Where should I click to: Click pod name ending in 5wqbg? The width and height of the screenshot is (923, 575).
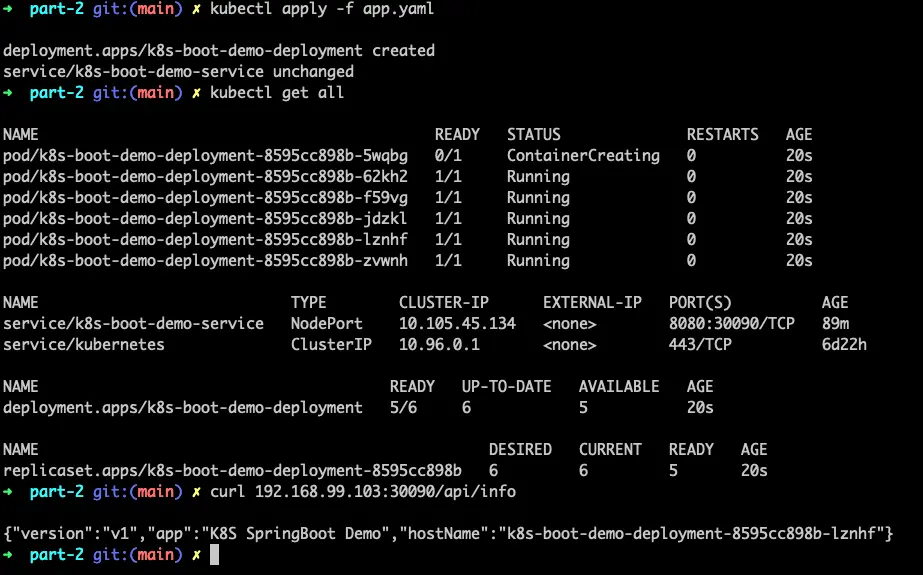pos(205,156)
